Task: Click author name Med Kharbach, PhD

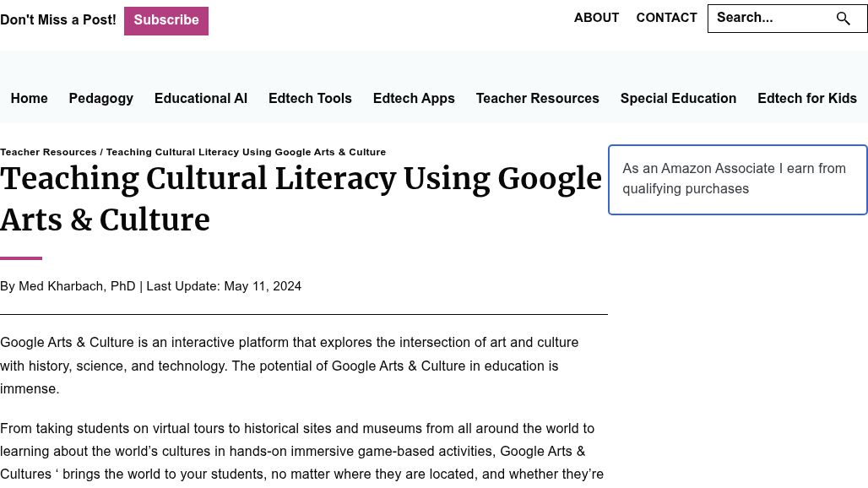Action: click(77, 286)
